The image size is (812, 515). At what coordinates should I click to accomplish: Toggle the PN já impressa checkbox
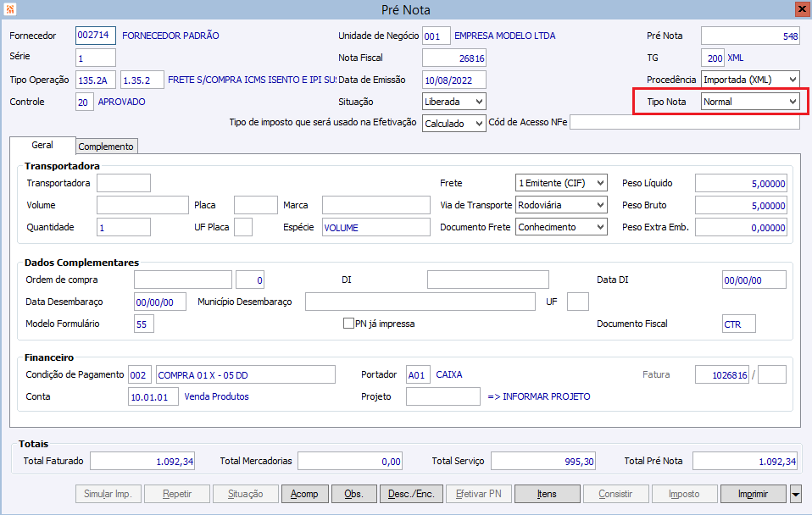[x=348, y=324]
